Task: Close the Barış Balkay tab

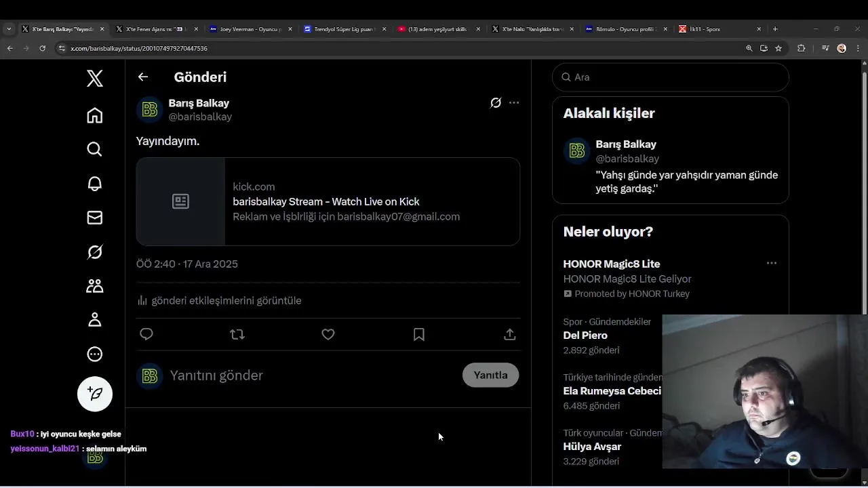Action: pos(102,29)
